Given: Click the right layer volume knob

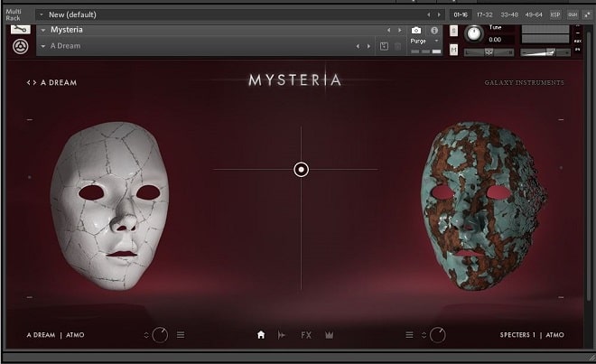Looking at the screenshot, I should [437, 335].
